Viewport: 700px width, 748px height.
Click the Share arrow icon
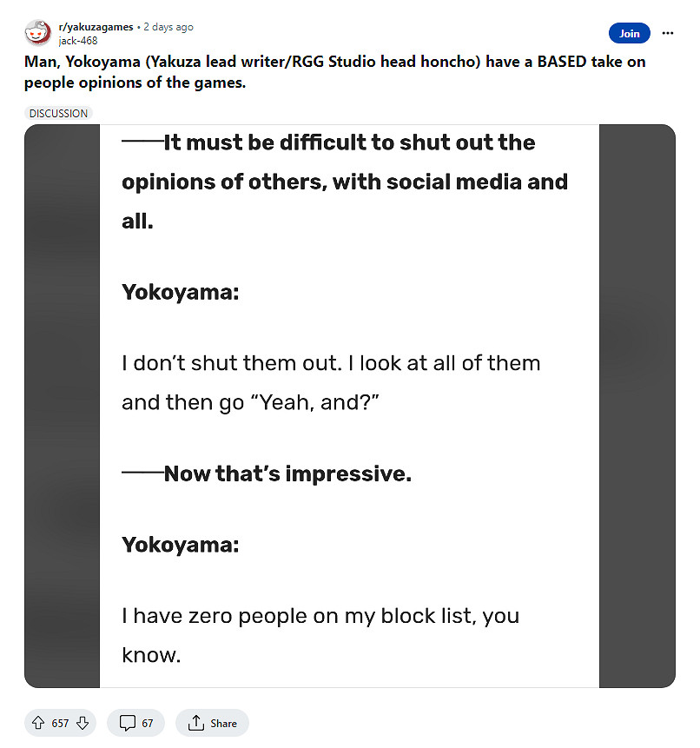196,723
